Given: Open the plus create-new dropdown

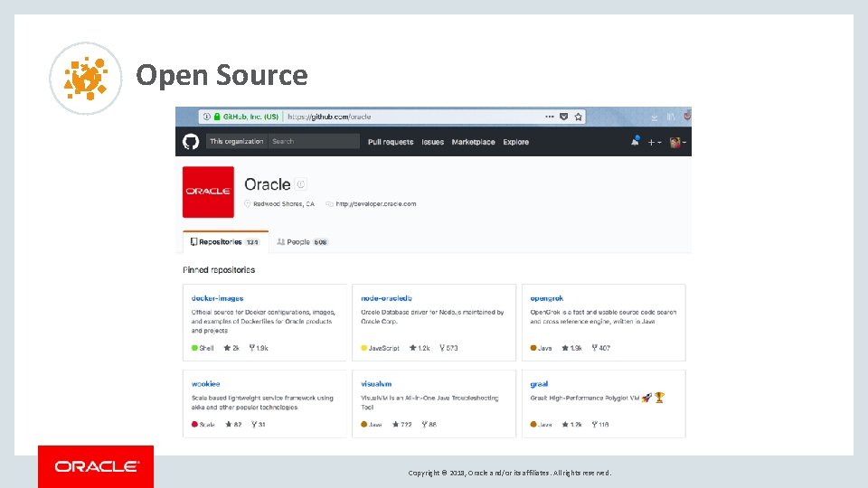Looking at the screenshot, I should coord(655,142).
